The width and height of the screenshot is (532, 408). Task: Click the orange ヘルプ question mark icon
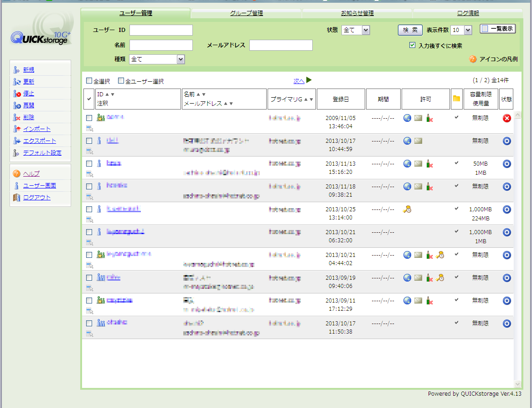click(x=16, y=173)
